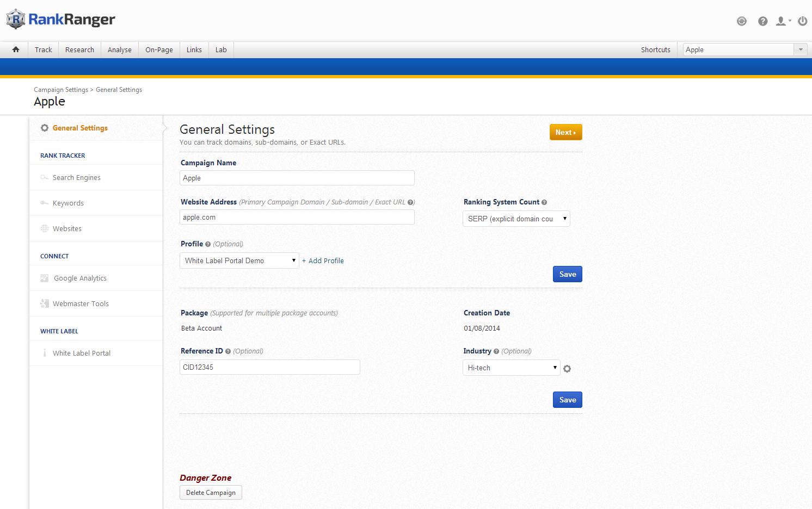
Task: Open the Profile dropdown showing White Label Portal Demo
Action: 239,260
